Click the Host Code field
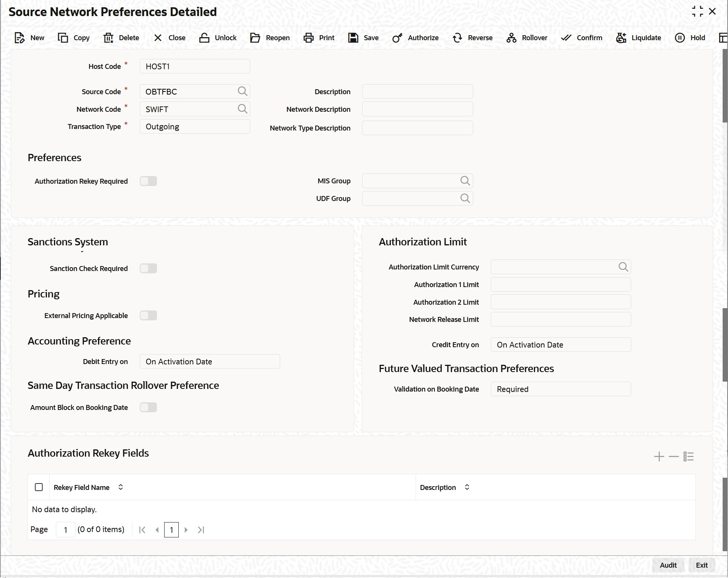728x578 pixels. tap(195, 66)
